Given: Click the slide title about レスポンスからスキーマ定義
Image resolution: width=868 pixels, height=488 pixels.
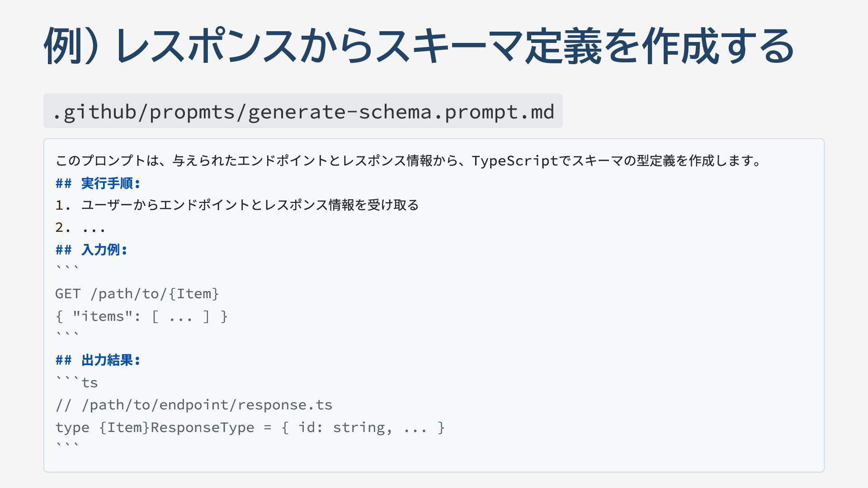Looking at the screenshot, I should (419, 46).
